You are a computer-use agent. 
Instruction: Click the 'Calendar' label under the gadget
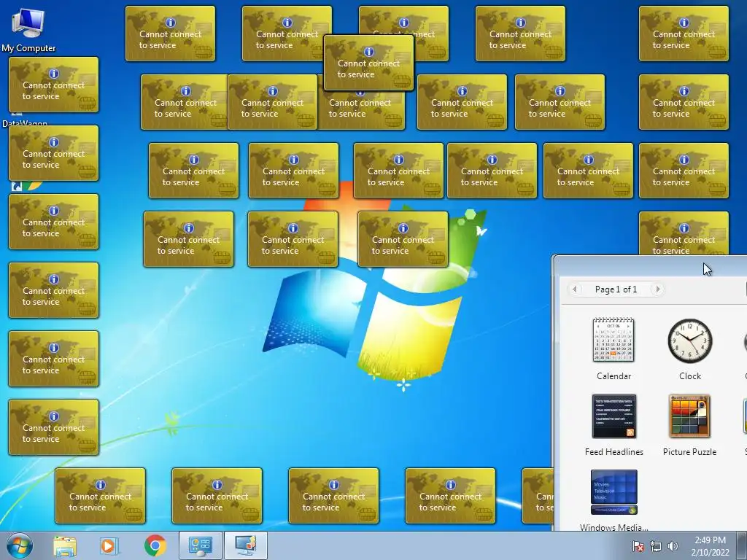coord(614,376)
